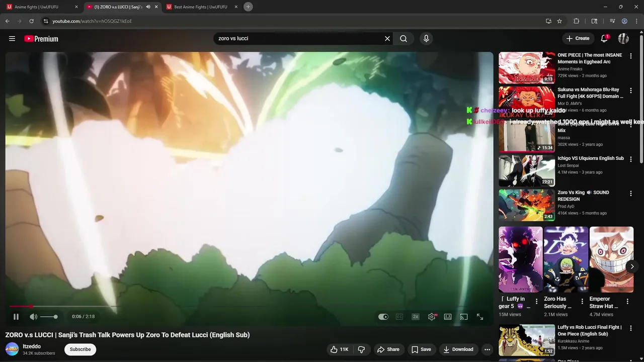Download the video
Viewport: 644px width, 362px height.
(458, 349)
